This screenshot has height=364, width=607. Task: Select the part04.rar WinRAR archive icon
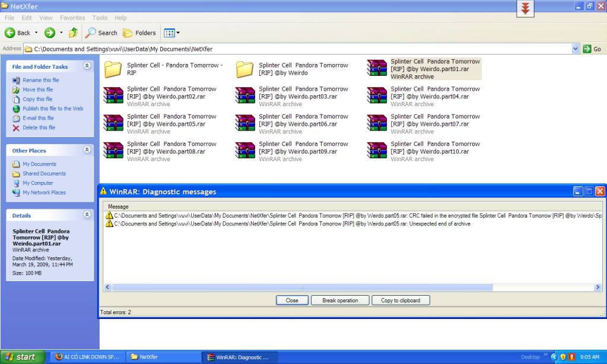point(377,95)
